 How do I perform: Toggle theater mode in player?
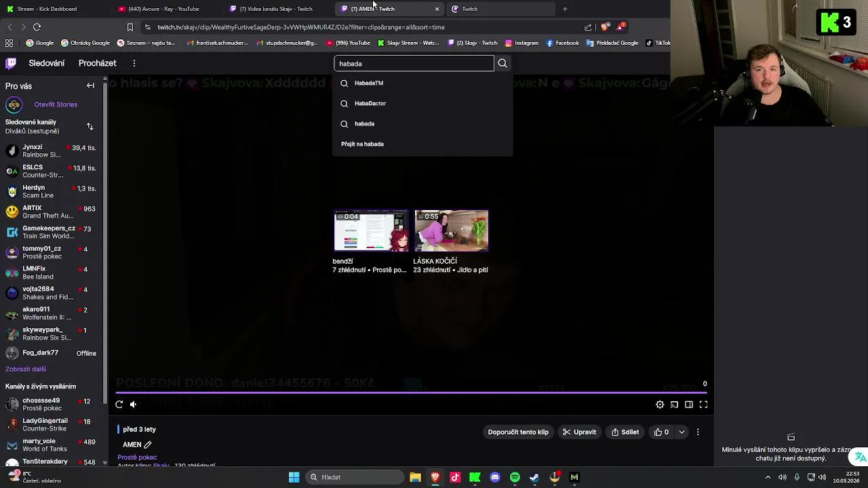coord(689,405)
